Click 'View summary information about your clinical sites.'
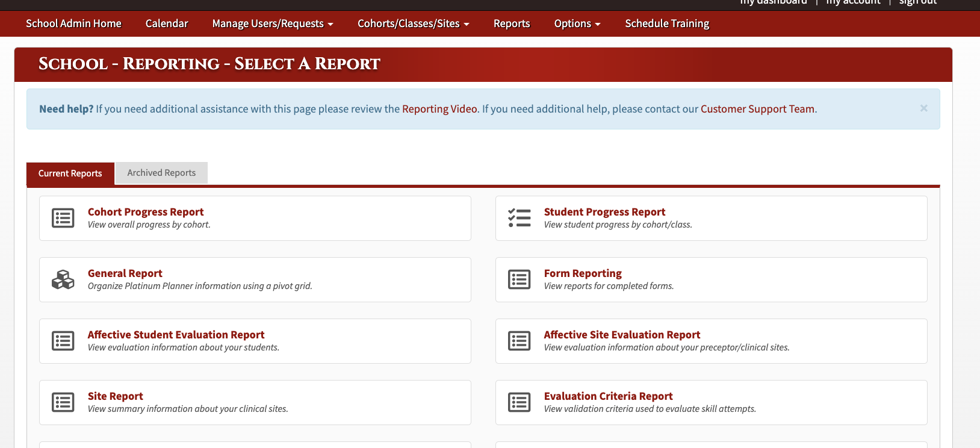Image resolution: width=980 pixels, height=448 pixels. [188, 409]
